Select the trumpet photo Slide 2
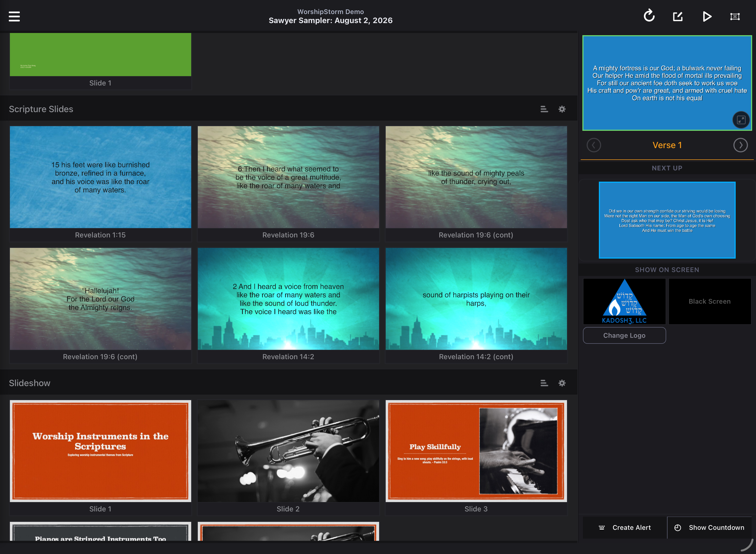The image size is (756, 554). pos(288,451)
